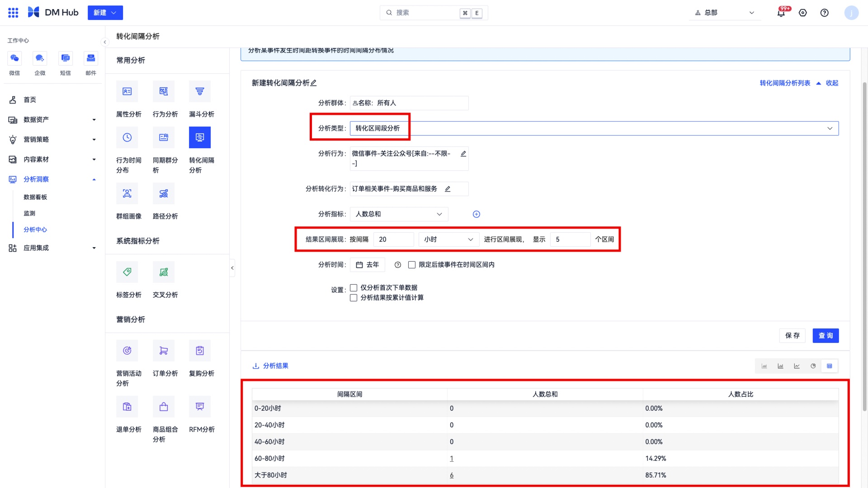
Task: Open 转化间隔分析列表 link
Action: (x=785, y=83)
